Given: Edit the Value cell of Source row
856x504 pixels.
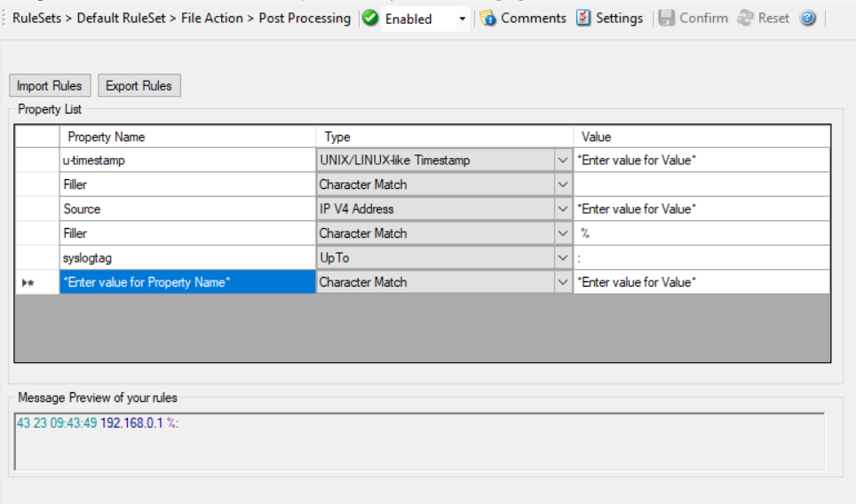Looking at the screenshot, I should [x=701, y=209].
